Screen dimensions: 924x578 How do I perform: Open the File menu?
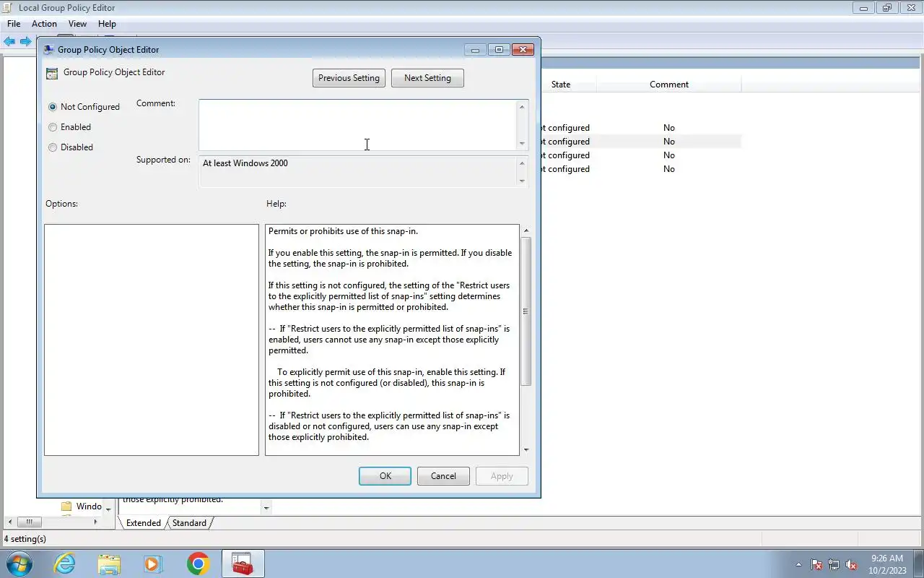[x=14, y=24]
